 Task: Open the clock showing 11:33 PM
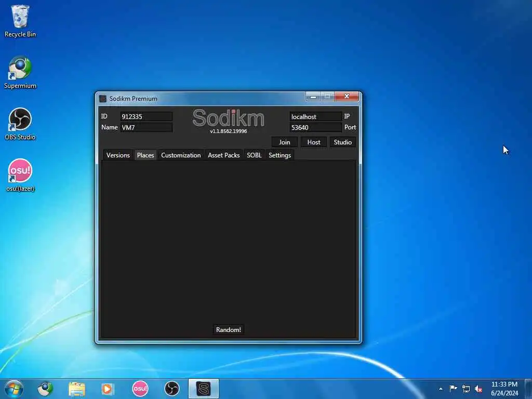tap(504, 389)
